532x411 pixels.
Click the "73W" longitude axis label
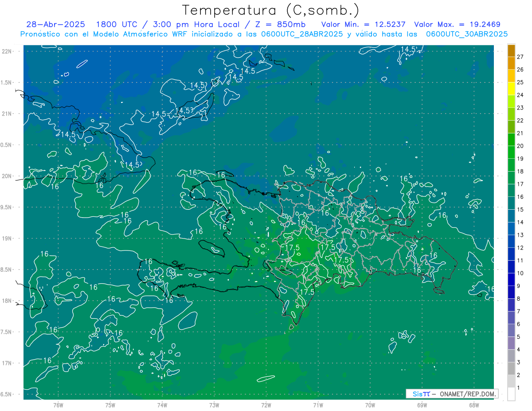point(214,405)
